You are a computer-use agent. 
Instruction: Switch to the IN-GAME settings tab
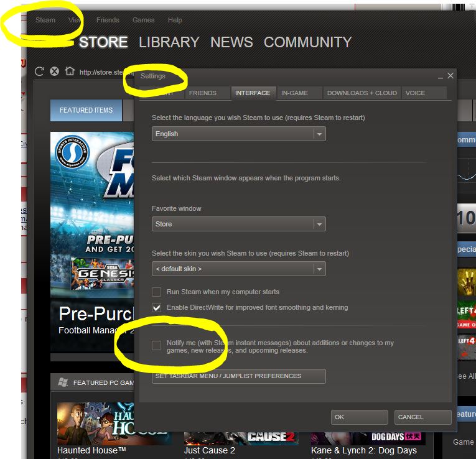point(299,93)
